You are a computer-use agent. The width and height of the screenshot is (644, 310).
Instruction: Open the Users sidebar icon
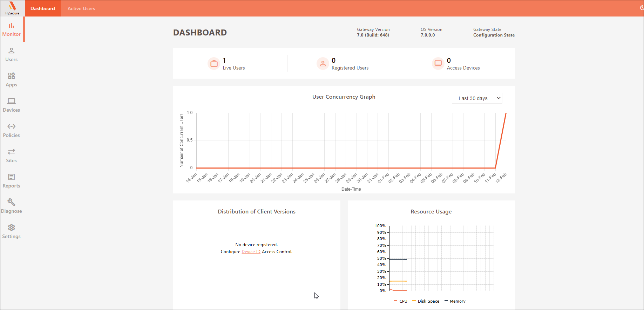coord(12,54)
